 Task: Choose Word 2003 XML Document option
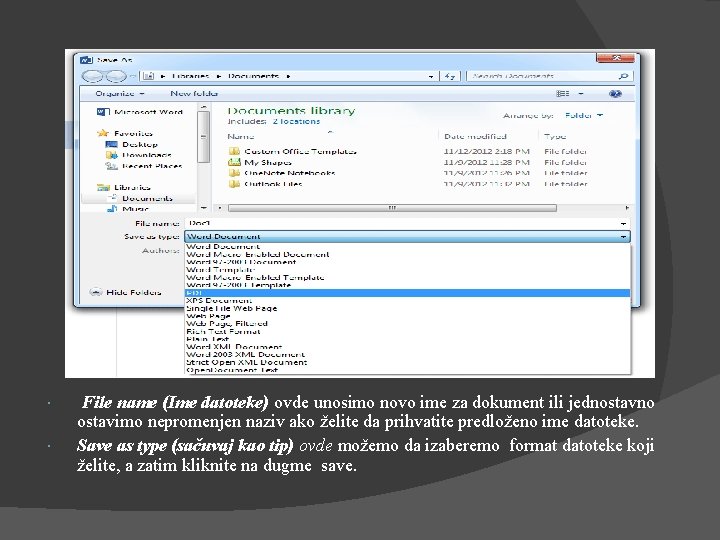click(x=408, y=355)
